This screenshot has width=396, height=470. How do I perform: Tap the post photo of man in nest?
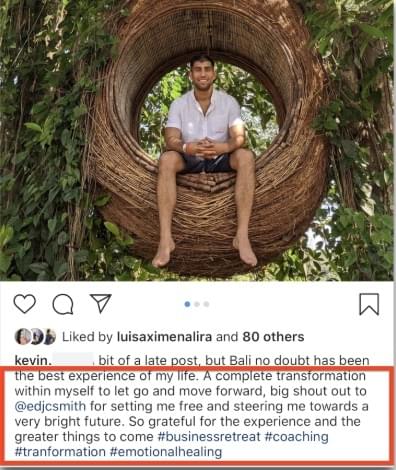[x=198, y=140]
